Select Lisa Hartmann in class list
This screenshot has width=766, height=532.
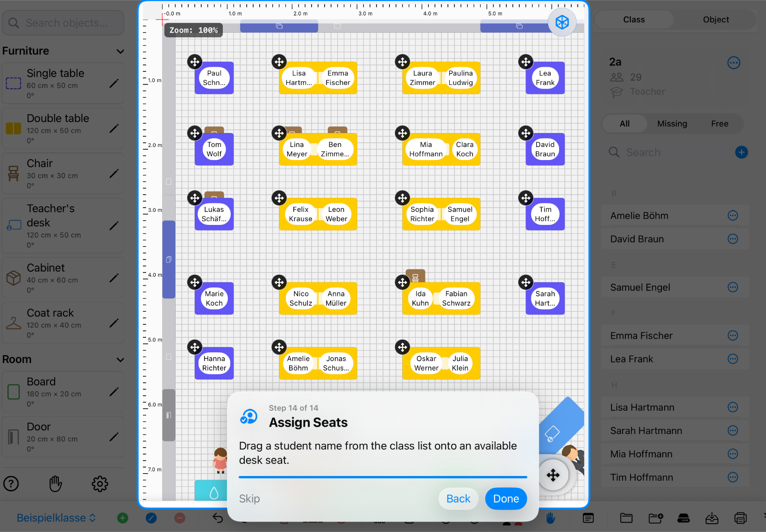tap(674, 407)
